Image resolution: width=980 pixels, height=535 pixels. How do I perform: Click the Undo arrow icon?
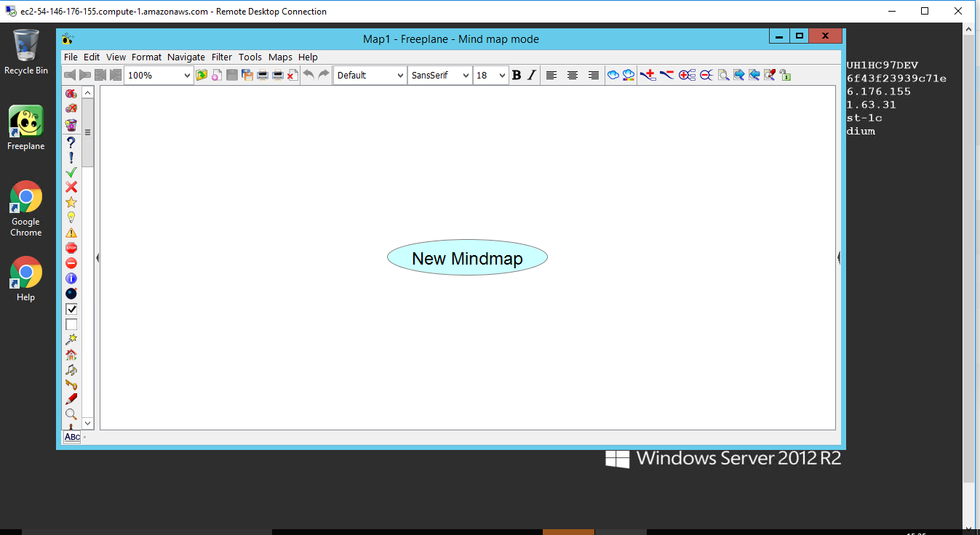308,75
